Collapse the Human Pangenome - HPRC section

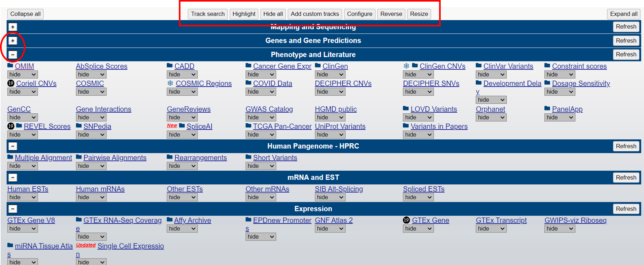pyautogui.click(x=13, y=146)
